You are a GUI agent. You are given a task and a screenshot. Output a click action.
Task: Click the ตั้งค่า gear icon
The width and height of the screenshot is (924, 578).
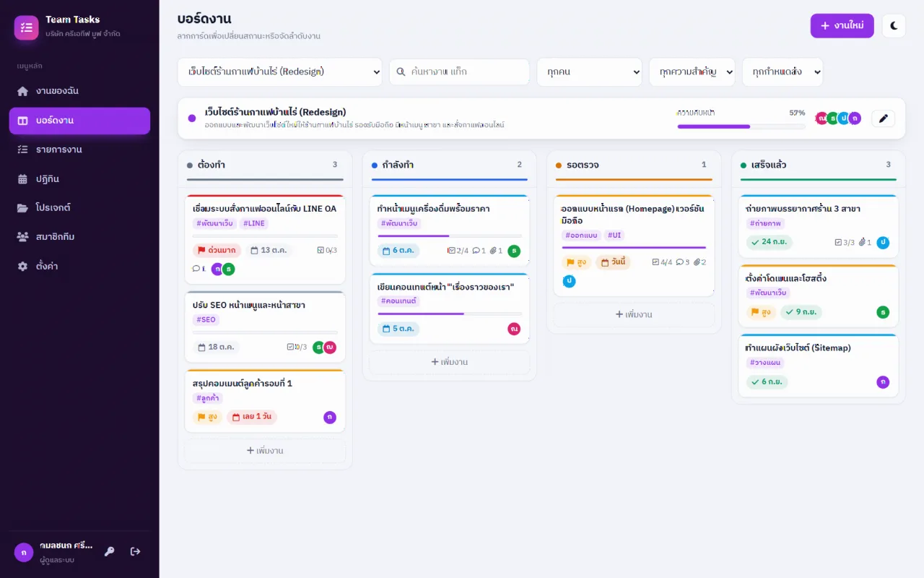[x=22, y=266]
